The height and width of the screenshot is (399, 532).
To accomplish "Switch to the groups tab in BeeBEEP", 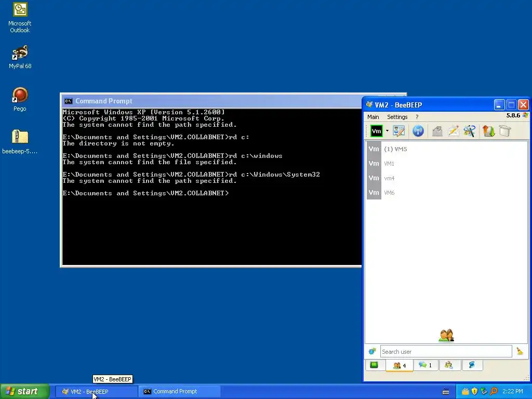I will point(449,365).
